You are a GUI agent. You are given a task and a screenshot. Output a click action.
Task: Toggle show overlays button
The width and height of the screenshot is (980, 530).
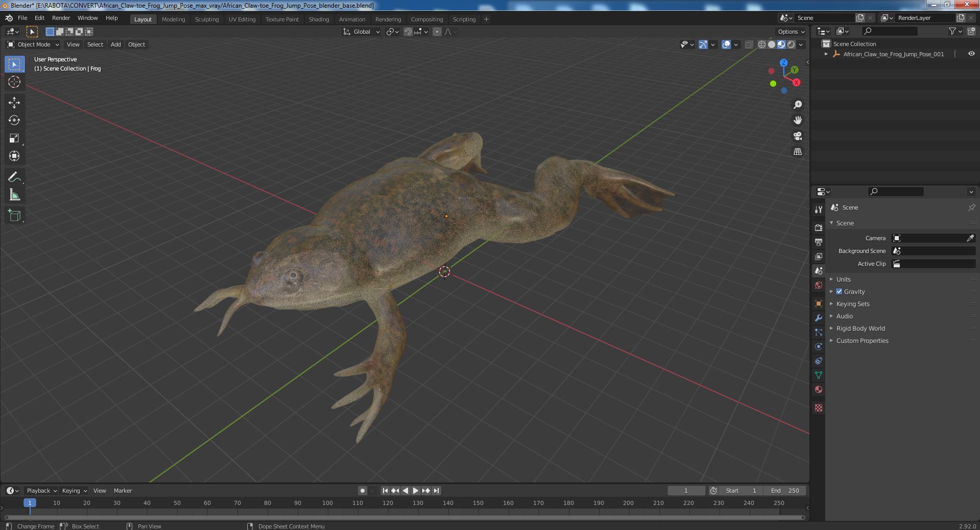tap(726, 44)
